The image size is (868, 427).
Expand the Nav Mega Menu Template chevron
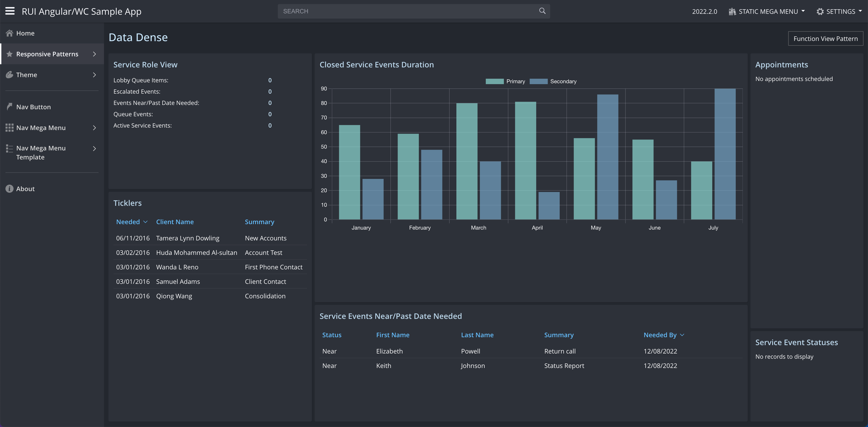[94, 149]
